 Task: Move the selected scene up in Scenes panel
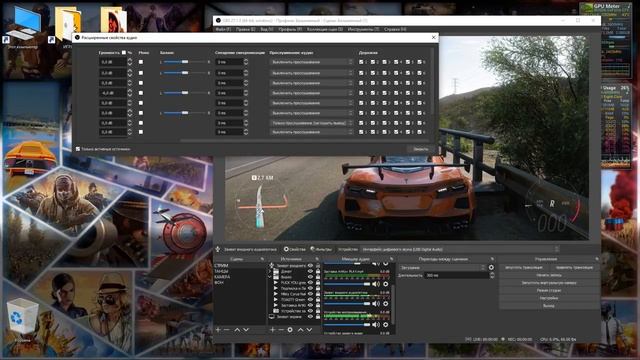pos(237,329)
